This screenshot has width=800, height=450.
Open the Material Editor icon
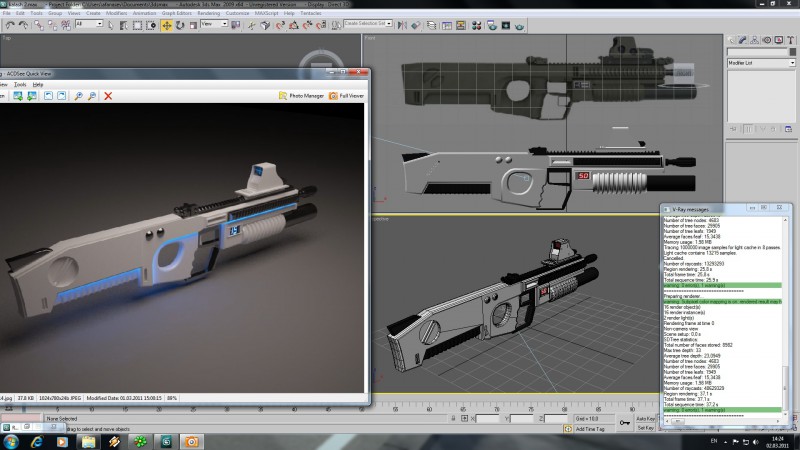click(476, 25)
